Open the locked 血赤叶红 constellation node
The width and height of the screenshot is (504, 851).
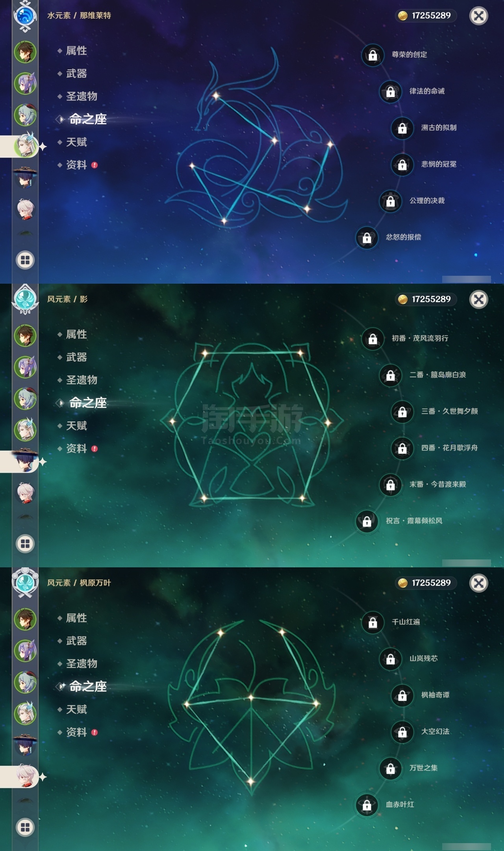click(367, 805)
